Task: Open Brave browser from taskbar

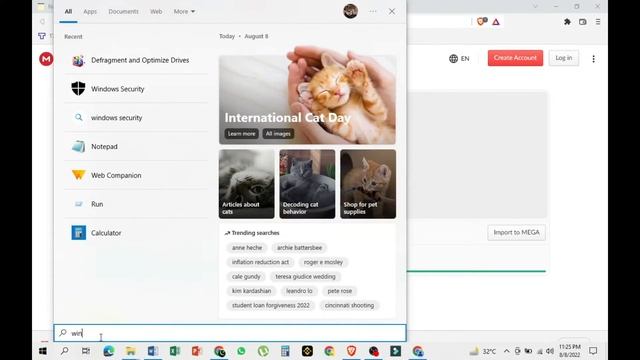Action: click(x=351, y=351)
